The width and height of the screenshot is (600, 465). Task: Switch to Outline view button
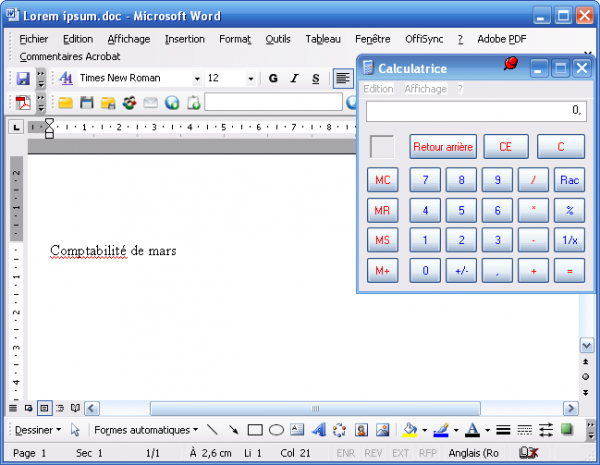(60, 408)
